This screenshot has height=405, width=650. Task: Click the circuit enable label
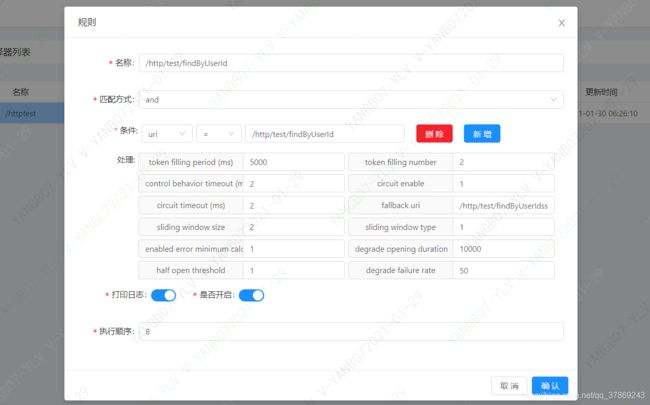point(400,184)
